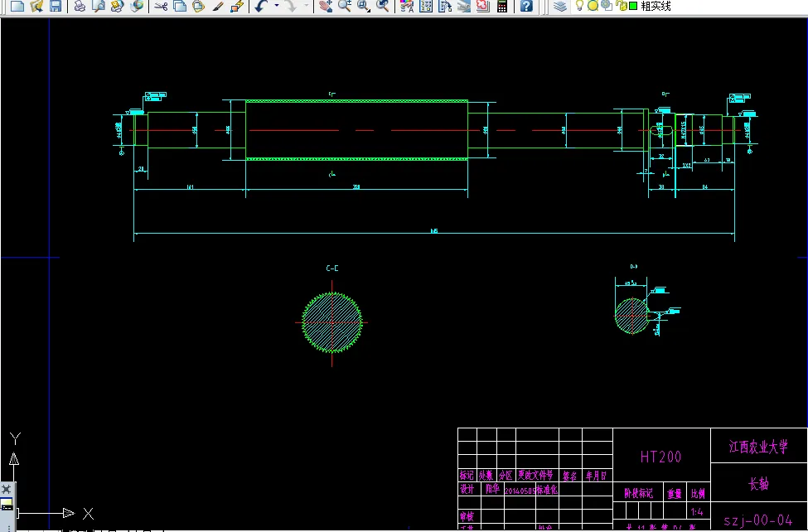The width and height of the screenshot is (808, 532).
Task: Select the C-C section label
Action: (x=332, y=268)
